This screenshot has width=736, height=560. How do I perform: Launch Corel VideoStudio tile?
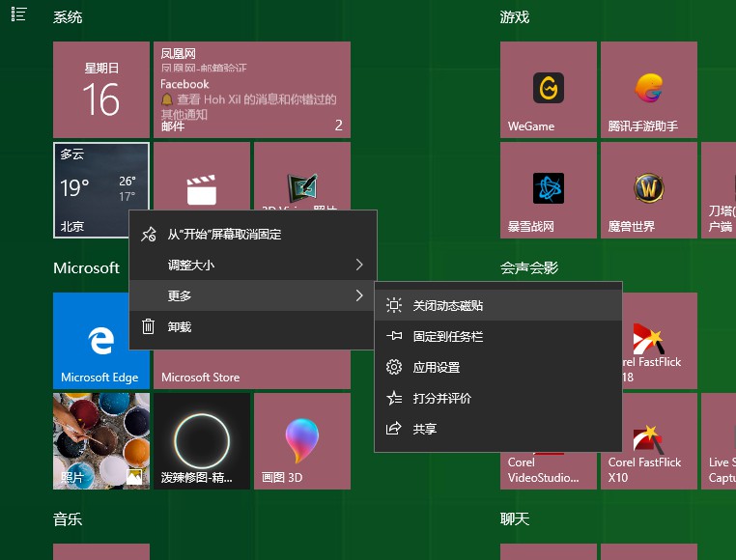549,470
